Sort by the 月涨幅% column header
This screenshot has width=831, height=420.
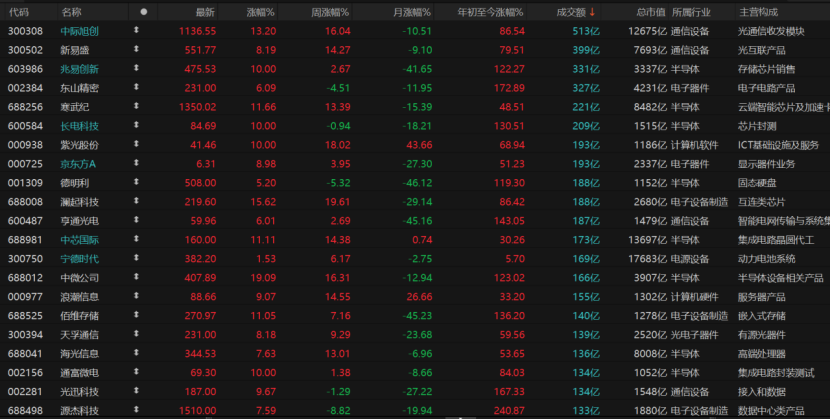[412, 12]
